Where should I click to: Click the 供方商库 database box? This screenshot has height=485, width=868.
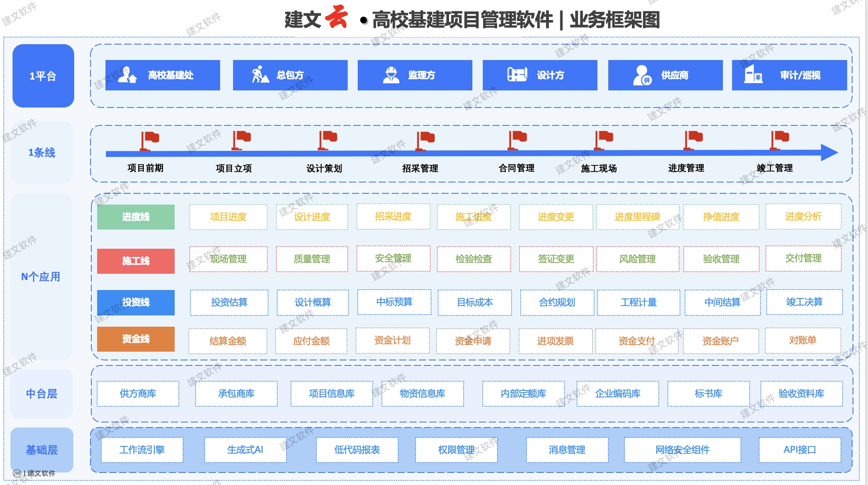(x=138, y=393)
